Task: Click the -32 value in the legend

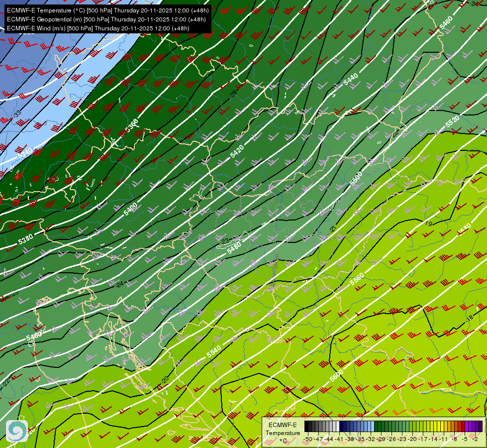Action: [x=371, y=439]
